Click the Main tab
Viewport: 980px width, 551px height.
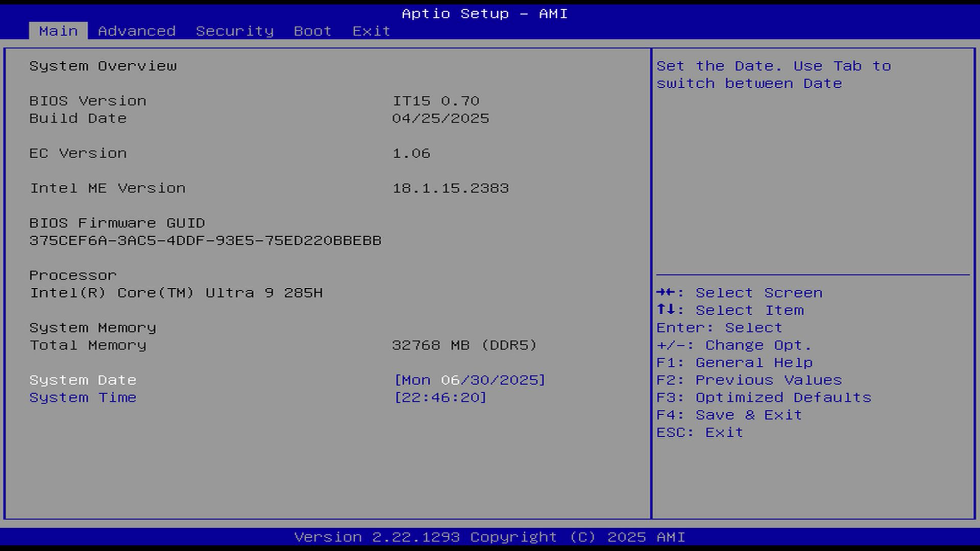pos(58,31)
